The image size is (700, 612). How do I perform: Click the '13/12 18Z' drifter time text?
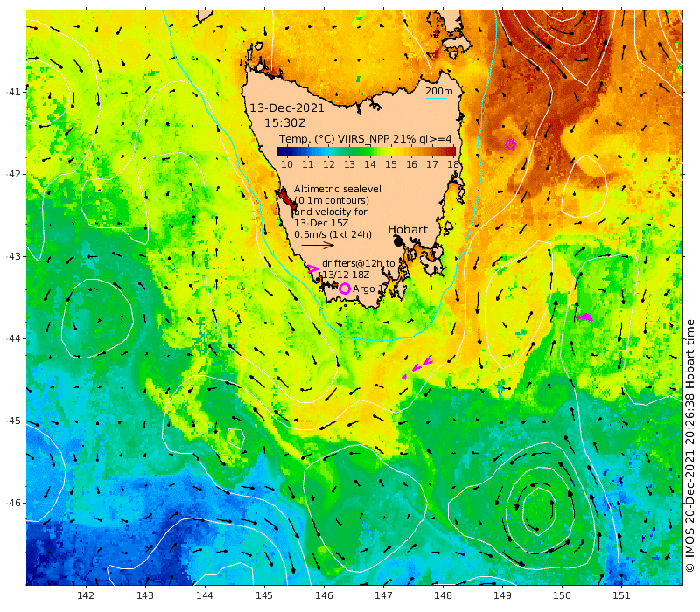point(346,275)
